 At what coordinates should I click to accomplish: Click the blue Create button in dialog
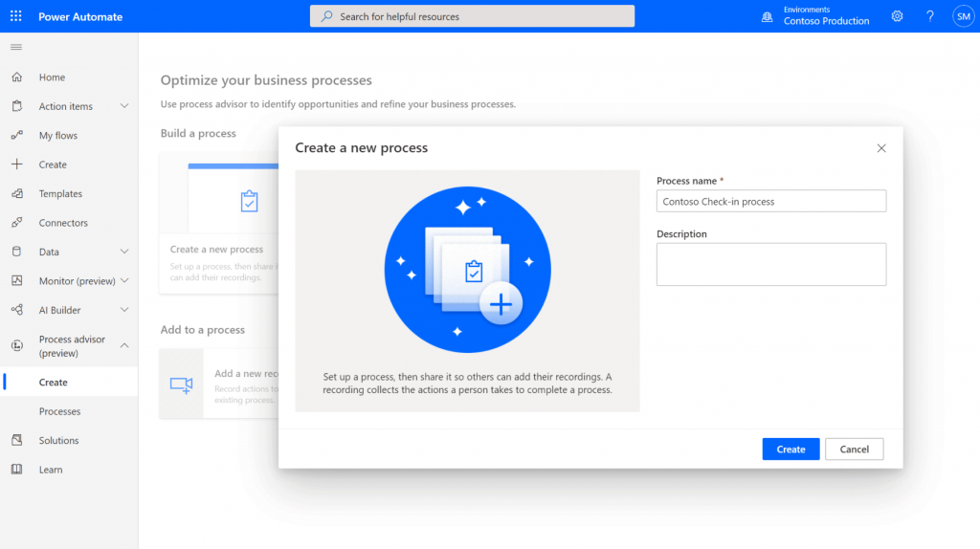click(x=791, y=450)
